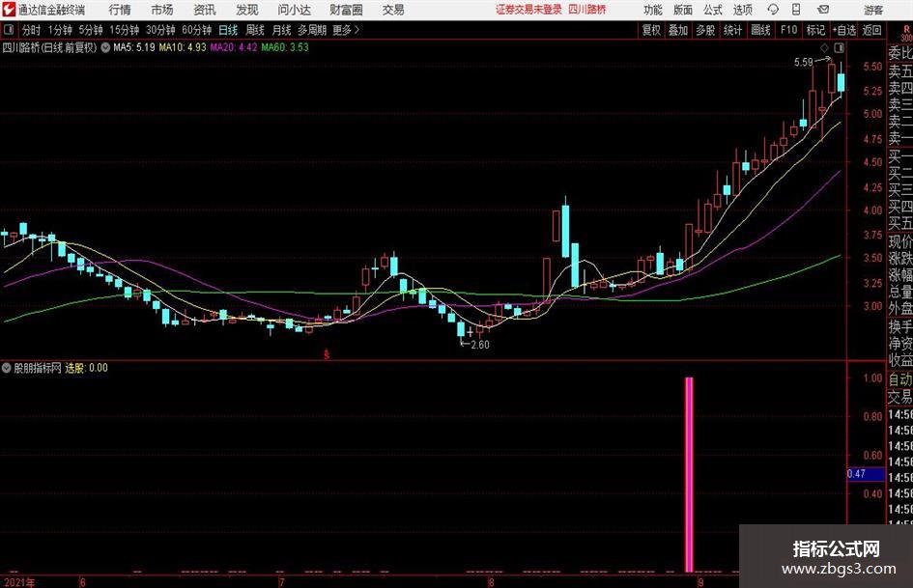Open the mail message icon
This screenshot has width=913, height=588.
pyautogui.click(x=823, y=10)
